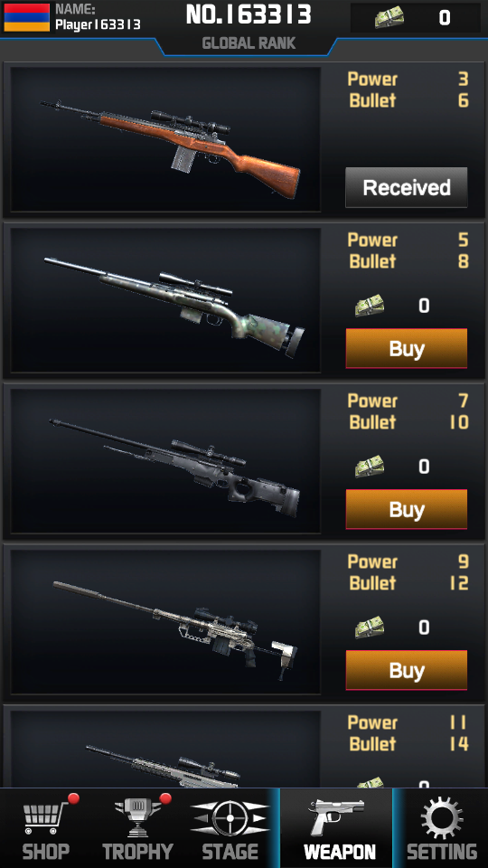Click cash icon beside camo rifle price

coord(370,306)
